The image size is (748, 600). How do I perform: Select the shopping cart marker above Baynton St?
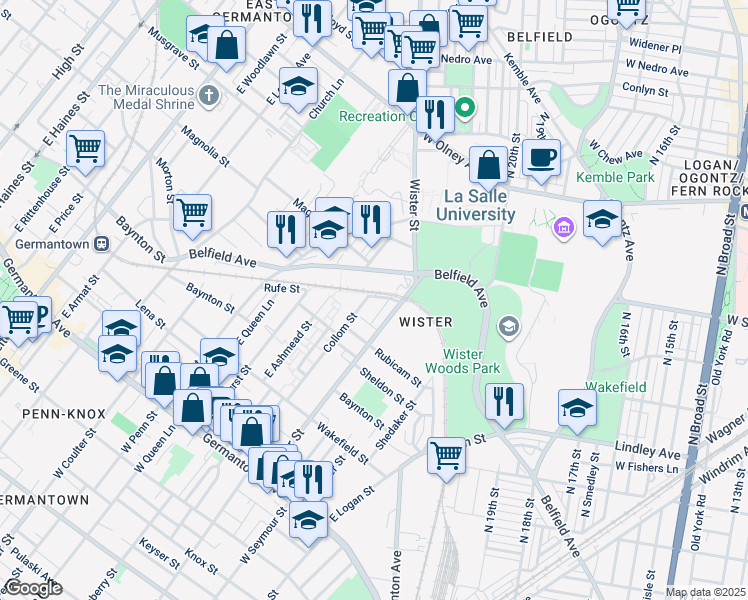coord(192,213)
